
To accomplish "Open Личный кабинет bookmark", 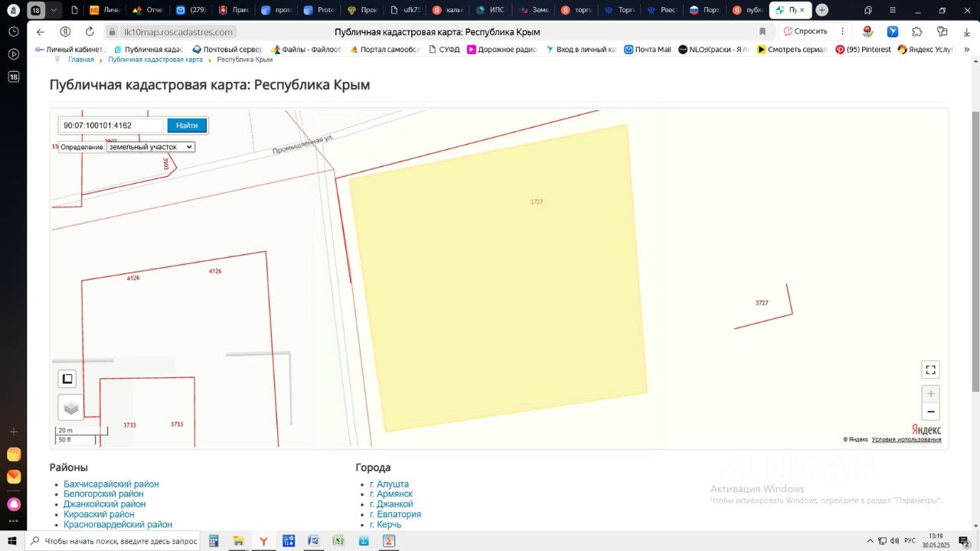I will (x=69, y=49).
